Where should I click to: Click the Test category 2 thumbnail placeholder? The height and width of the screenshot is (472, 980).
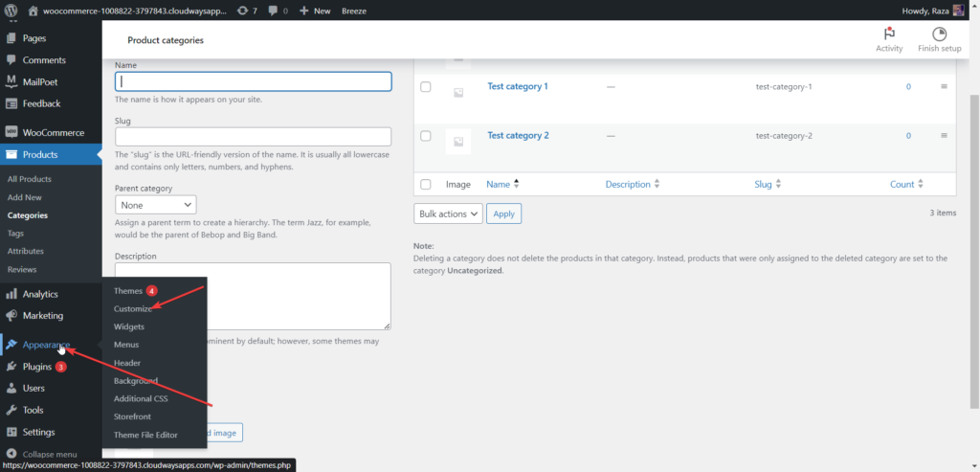[x=458, y=142]
